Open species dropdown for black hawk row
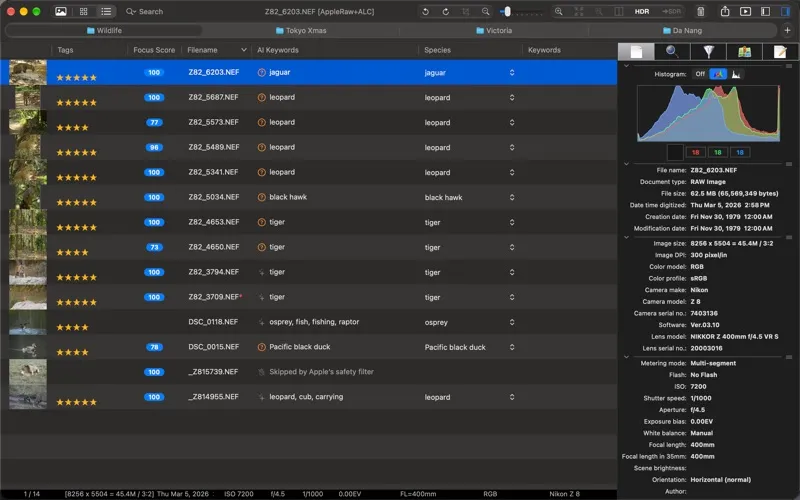Screen dimensions: 800x500 click(512, 197)
